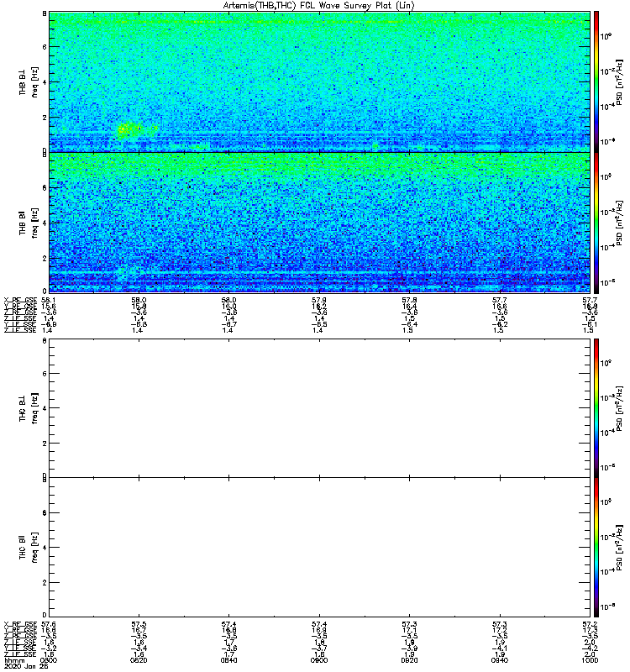Click the 'hhmm' time axis label
The image size is (630, 672).
15,660
